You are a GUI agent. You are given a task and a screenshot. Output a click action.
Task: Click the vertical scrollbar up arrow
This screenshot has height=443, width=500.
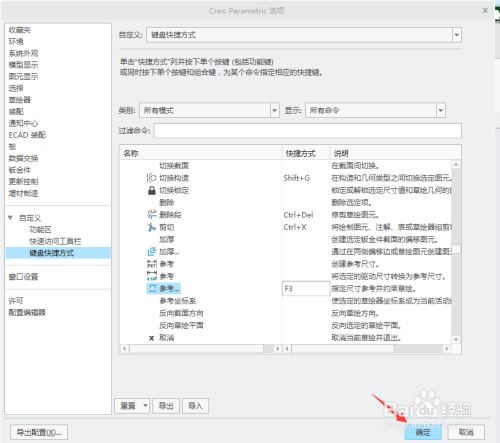click(x=456, y=164)
